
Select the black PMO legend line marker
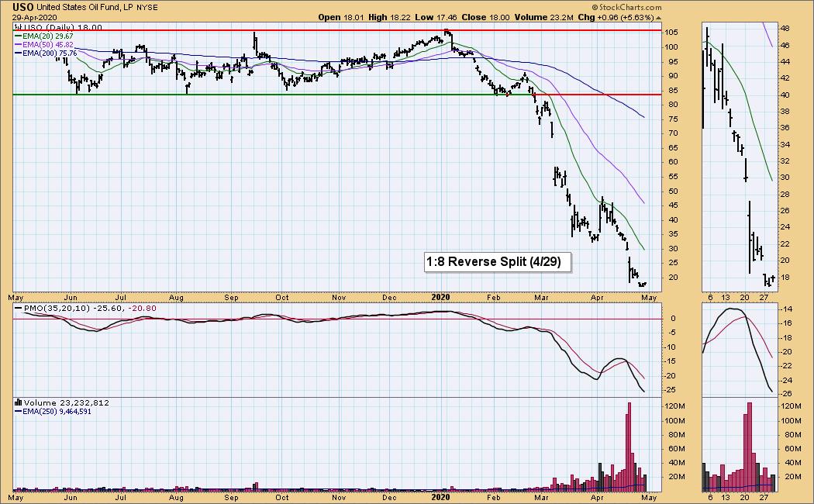18,309
